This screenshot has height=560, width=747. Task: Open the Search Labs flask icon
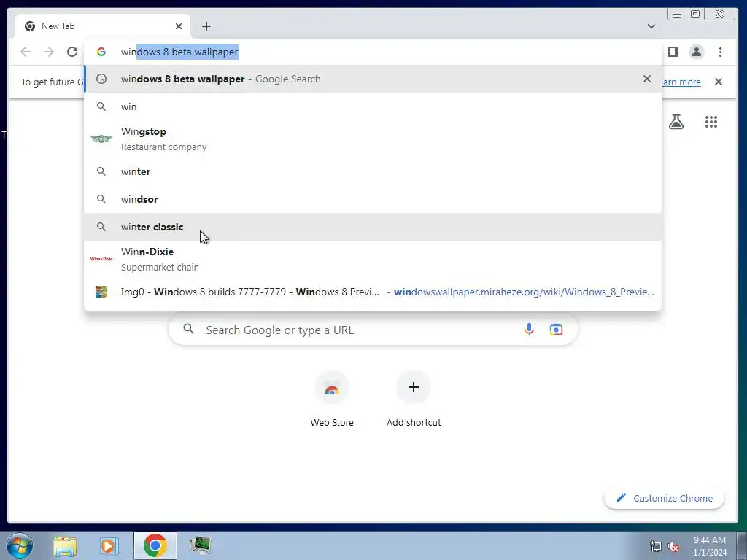(x=676, y=122)
